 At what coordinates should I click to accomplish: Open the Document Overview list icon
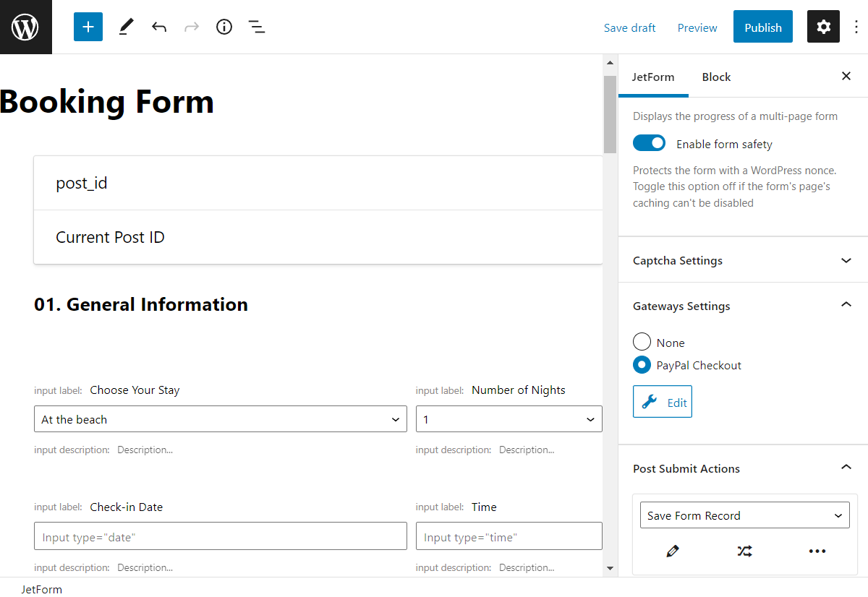click(x=257, y=27)
